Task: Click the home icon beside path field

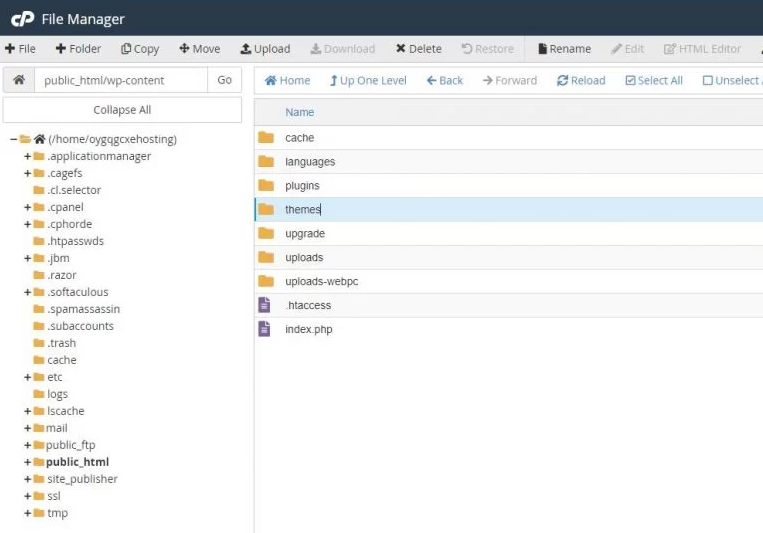Action: [19, 80]
